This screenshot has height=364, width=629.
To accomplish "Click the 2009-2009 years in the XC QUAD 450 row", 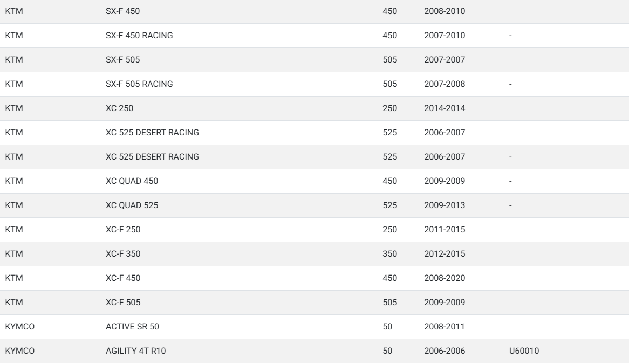I will pos(445,181).
